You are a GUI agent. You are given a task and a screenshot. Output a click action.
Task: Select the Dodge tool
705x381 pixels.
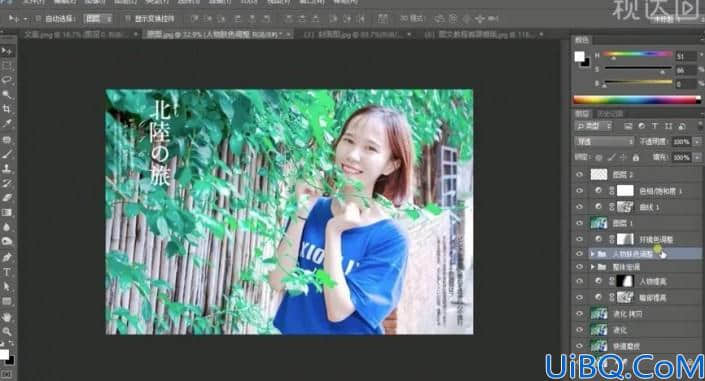click(x=7, y=242)
